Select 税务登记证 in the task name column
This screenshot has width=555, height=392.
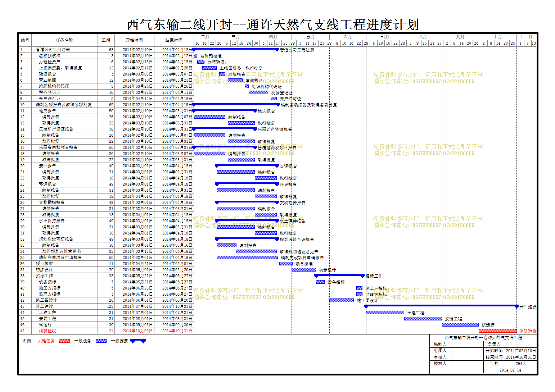tap(50, 92)
